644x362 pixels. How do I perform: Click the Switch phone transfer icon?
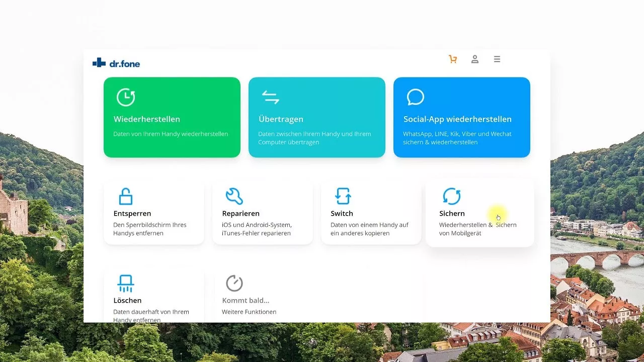tap(343, 196)
